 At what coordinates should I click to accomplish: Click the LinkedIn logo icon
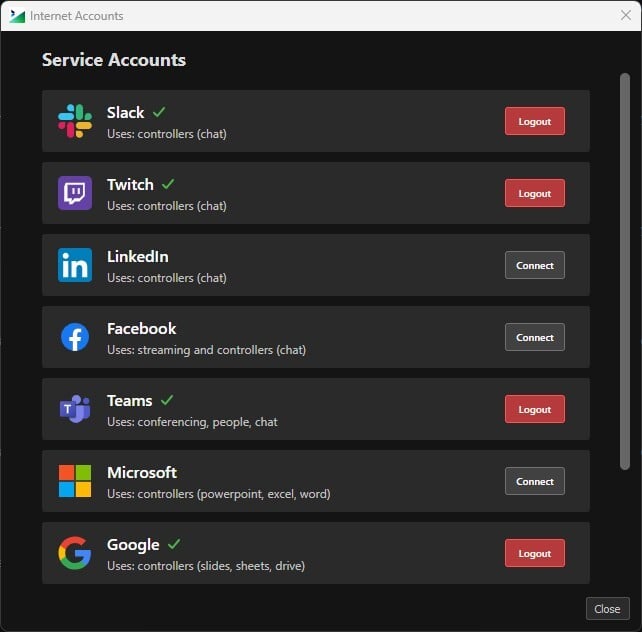(75, 265)
